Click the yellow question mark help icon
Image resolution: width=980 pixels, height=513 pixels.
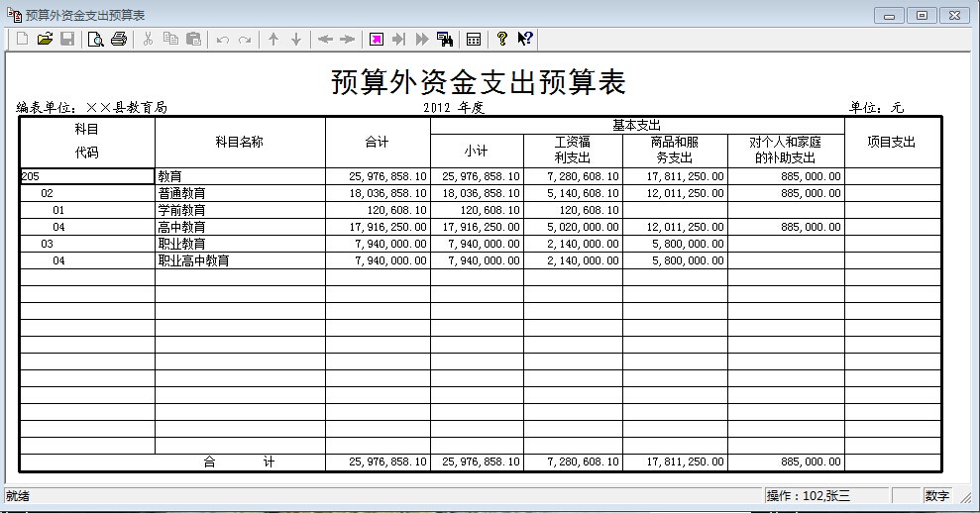coord(502,39)
